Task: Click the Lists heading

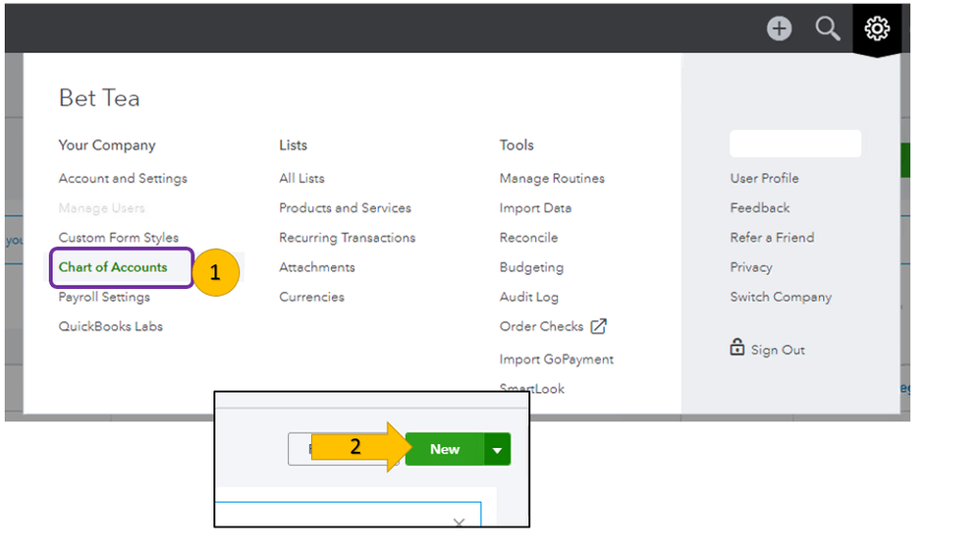Action: pyautogui.click(x=293, y=145)
